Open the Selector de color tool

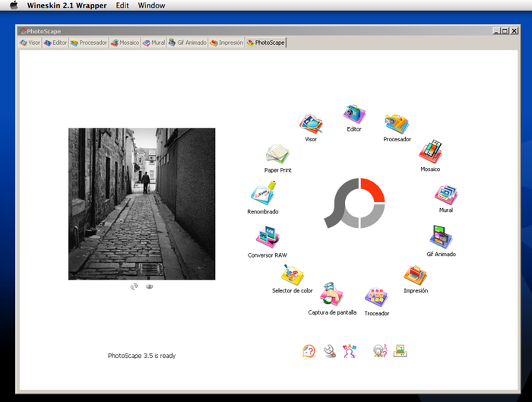292,275
